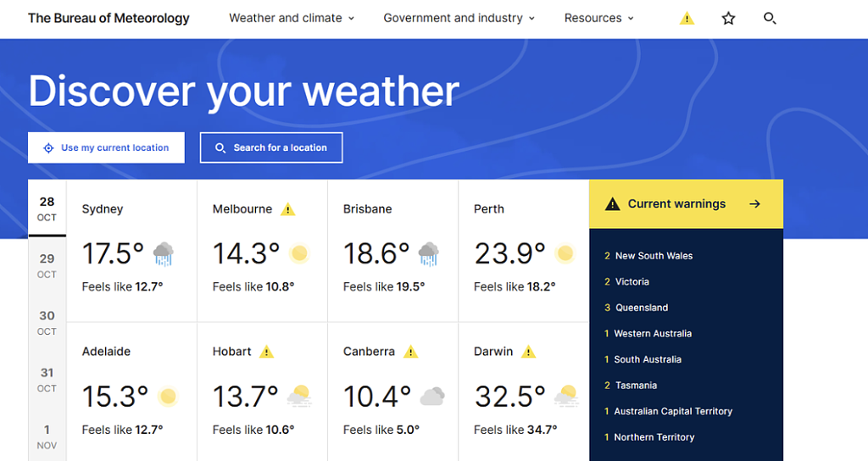This screenshot has height=461, width=868.
Task: Open the warnings triangle icon in header
Action: click(687, 19)
